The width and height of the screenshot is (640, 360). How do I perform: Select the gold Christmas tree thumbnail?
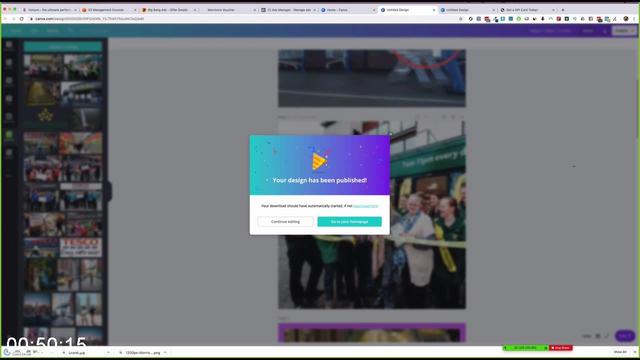[45, 118]
